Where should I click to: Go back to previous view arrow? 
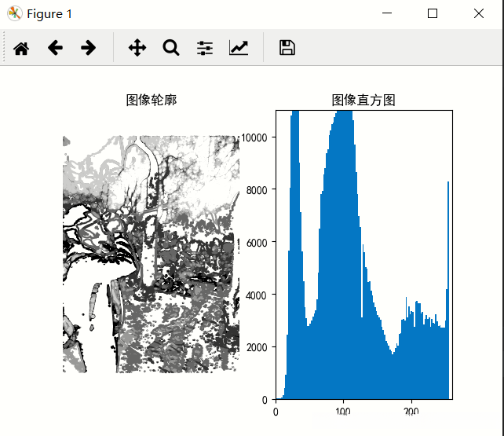(x=55, y=48)
